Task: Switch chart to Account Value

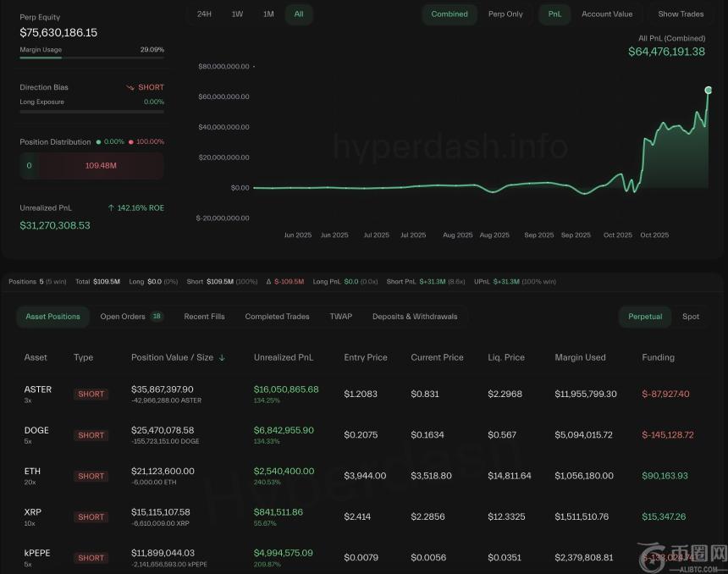Action: [x=606, y=14]
